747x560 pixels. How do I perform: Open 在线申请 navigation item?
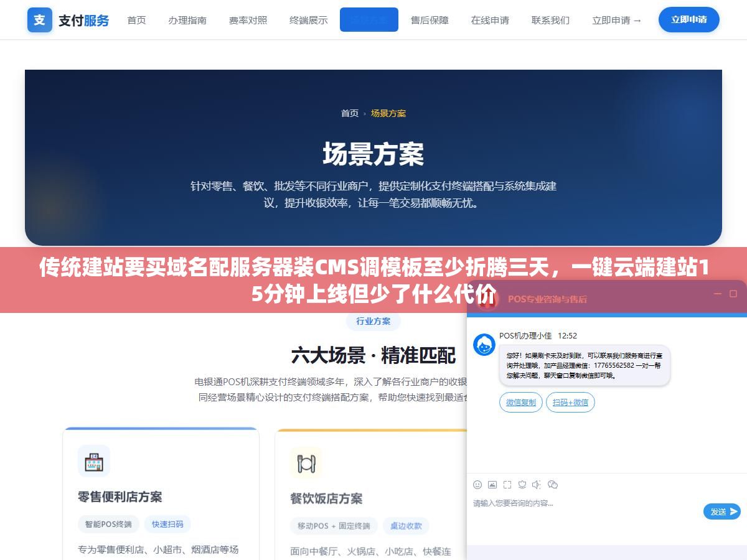click(490, 20)
